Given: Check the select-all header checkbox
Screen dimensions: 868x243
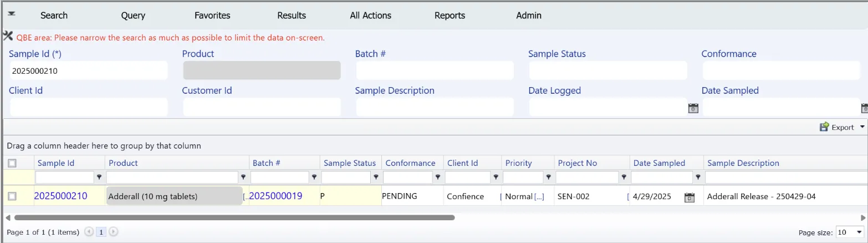Looking at the screenshot, I should (x=12, y=163).
